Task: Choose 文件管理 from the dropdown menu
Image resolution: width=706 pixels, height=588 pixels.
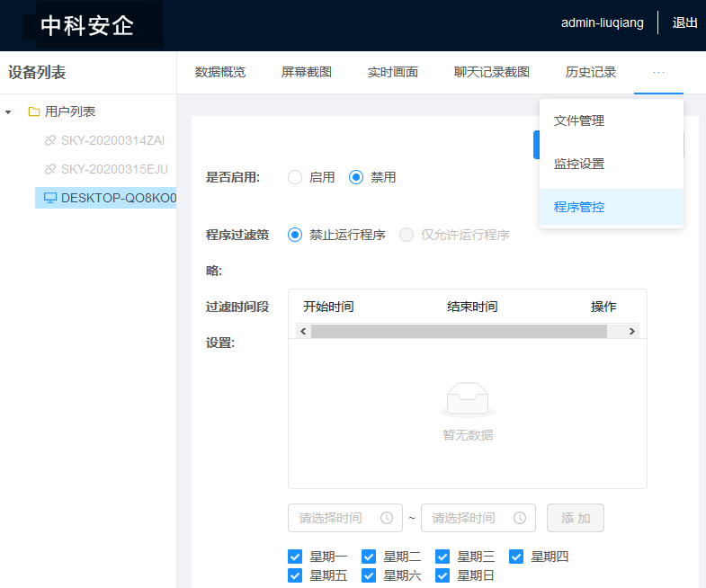Action: [x=579, y=120]
